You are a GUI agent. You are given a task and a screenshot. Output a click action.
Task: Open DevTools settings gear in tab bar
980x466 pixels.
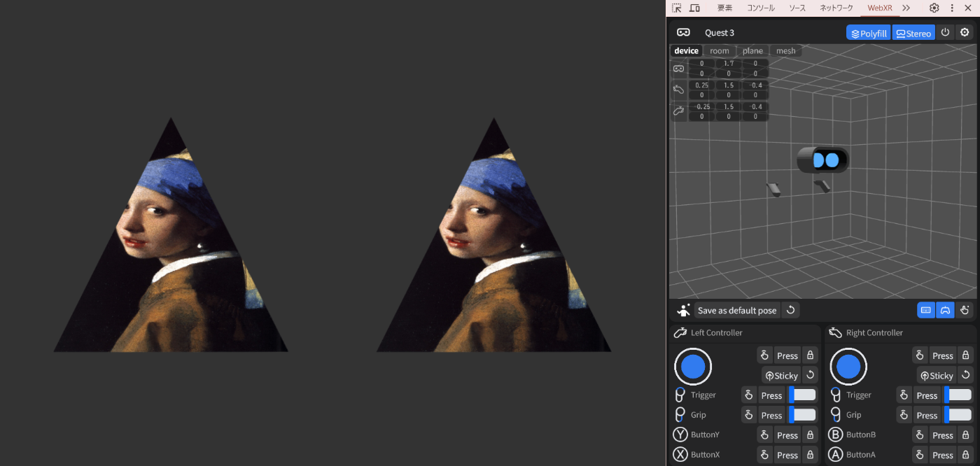click(x=934, y=8)
